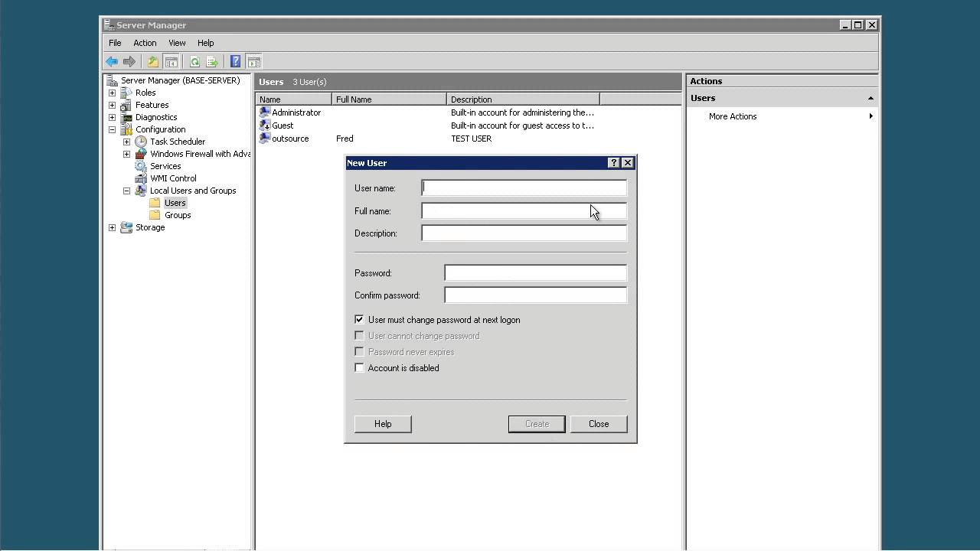This screenshot has width=980, height=551.
Task: Check the Account is disabled checkbox
Action: pos(359,367)
